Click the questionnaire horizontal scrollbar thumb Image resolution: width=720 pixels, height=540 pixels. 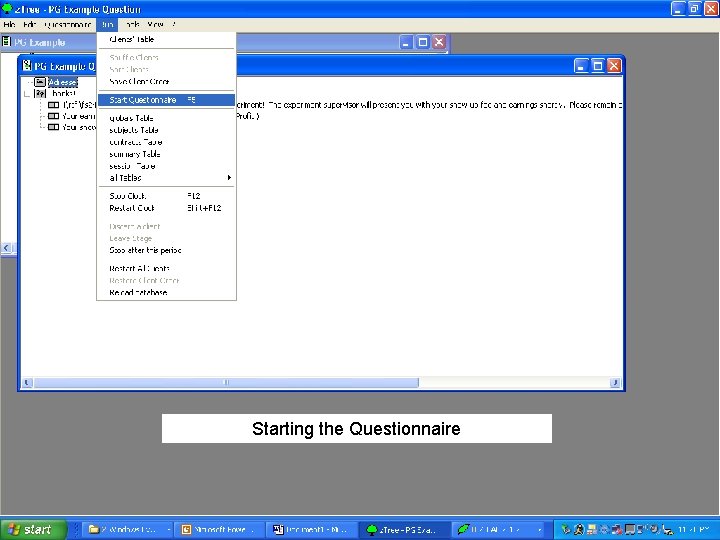point(225,382)
